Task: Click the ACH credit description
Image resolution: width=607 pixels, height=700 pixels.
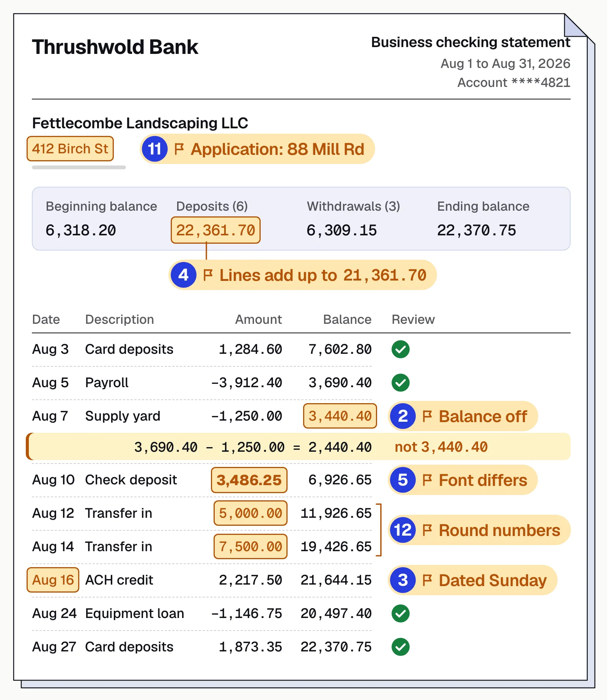Action: 119,580
